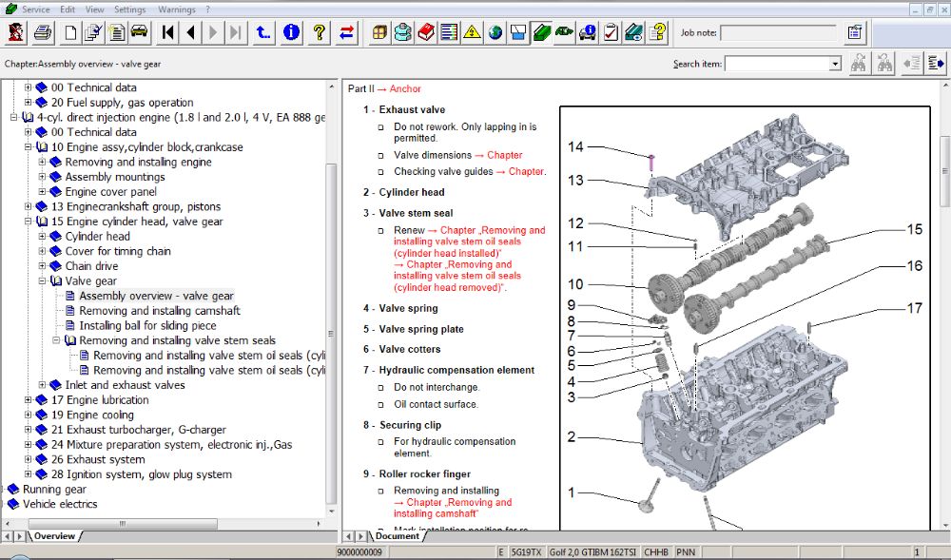Open the Warnings menu
Image resolution: width=951 pixels, height=560 pixels.
[x=177, y=9]
